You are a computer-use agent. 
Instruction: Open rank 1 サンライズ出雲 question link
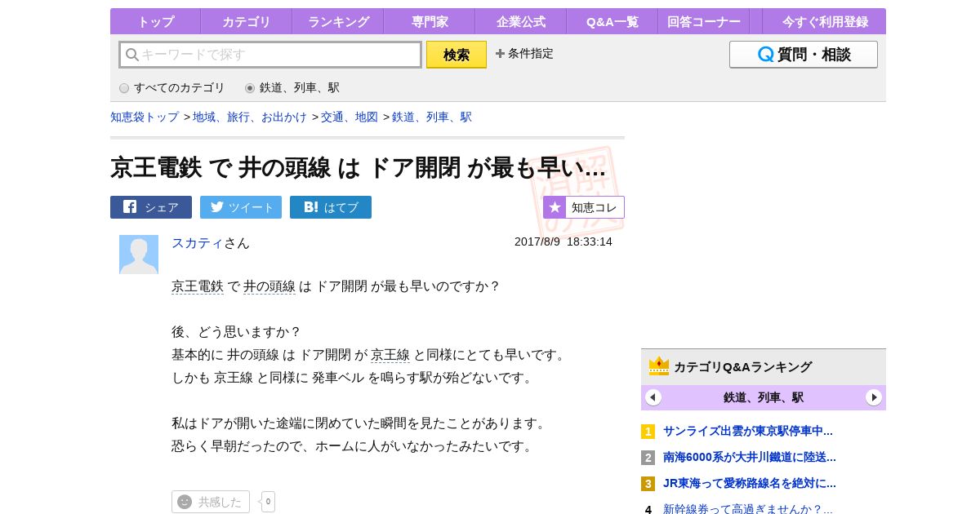coord(747,431)
